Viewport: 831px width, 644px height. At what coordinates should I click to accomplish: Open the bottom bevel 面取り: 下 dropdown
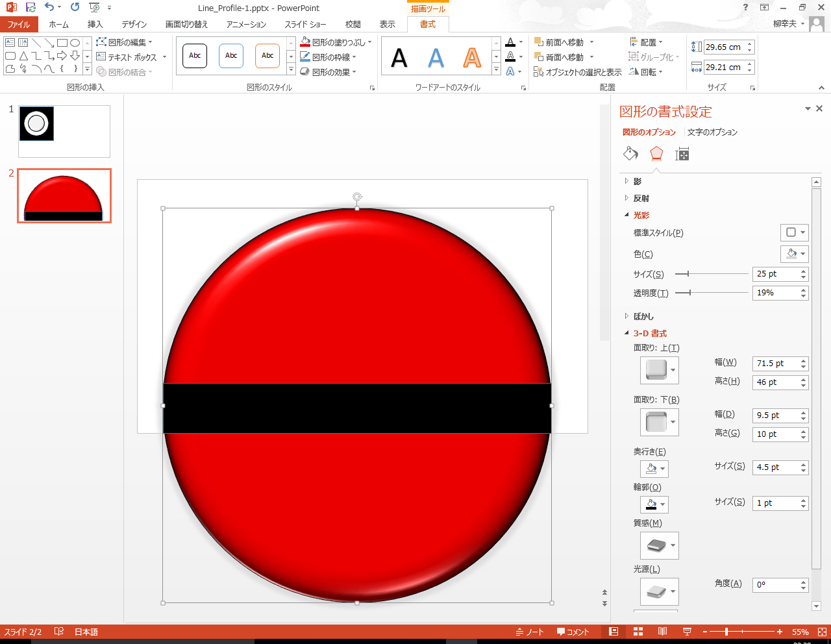(x=660, y=422)
